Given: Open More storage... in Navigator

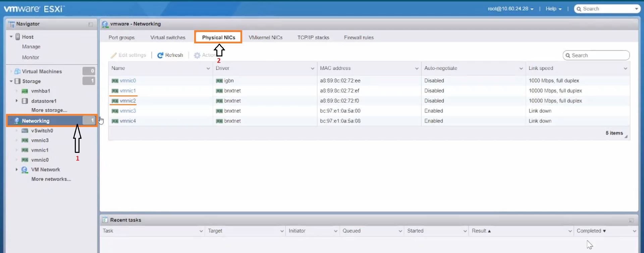Looking at the screenshot, I should 49,110.
